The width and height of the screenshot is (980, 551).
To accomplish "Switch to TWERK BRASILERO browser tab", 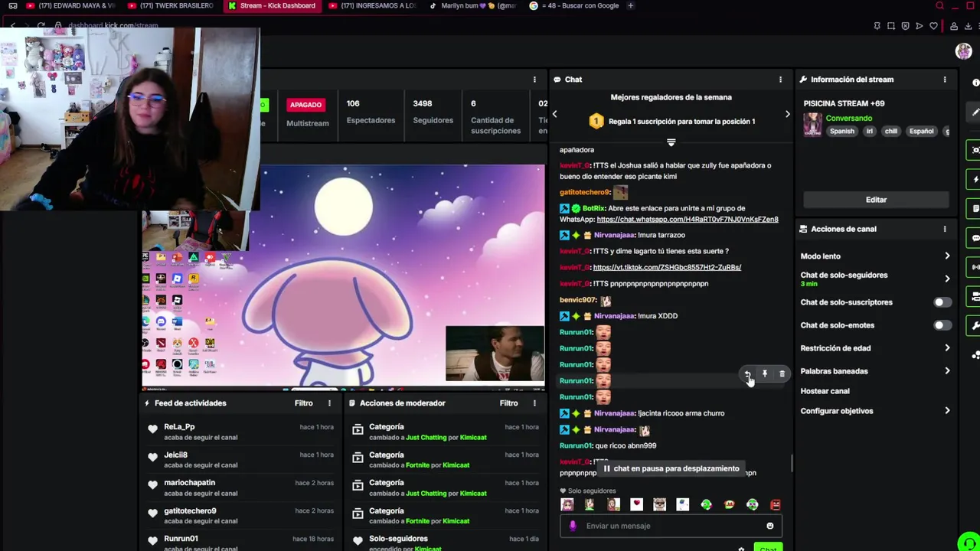I will pos(171,6).
